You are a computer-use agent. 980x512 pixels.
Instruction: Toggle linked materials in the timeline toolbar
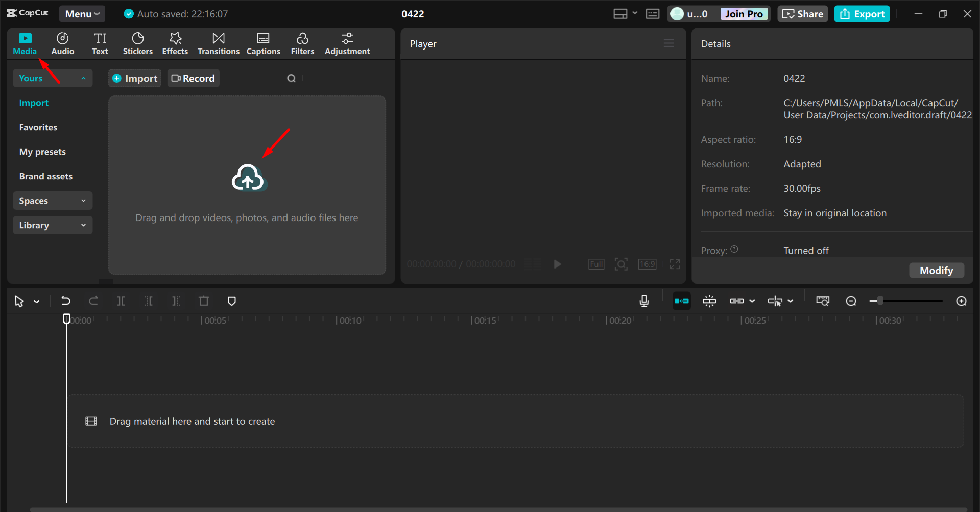738,301
